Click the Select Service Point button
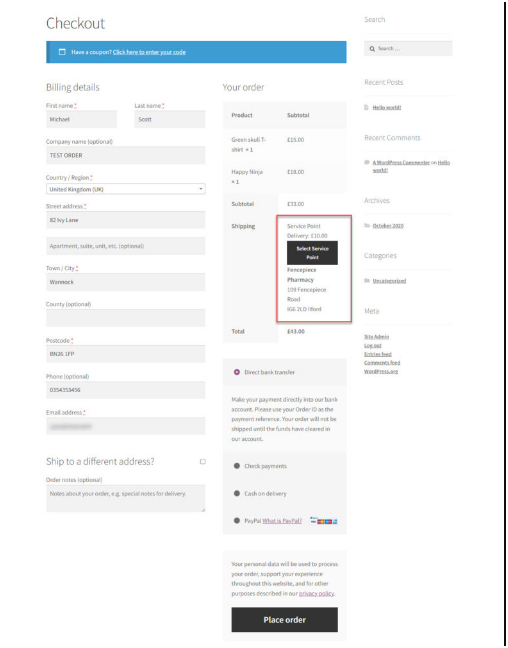 pos(312,253)
